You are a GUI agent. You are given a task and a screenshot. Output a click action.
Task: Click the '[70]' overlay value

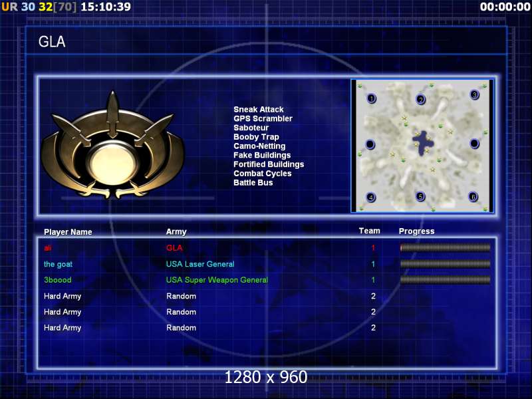65,7
